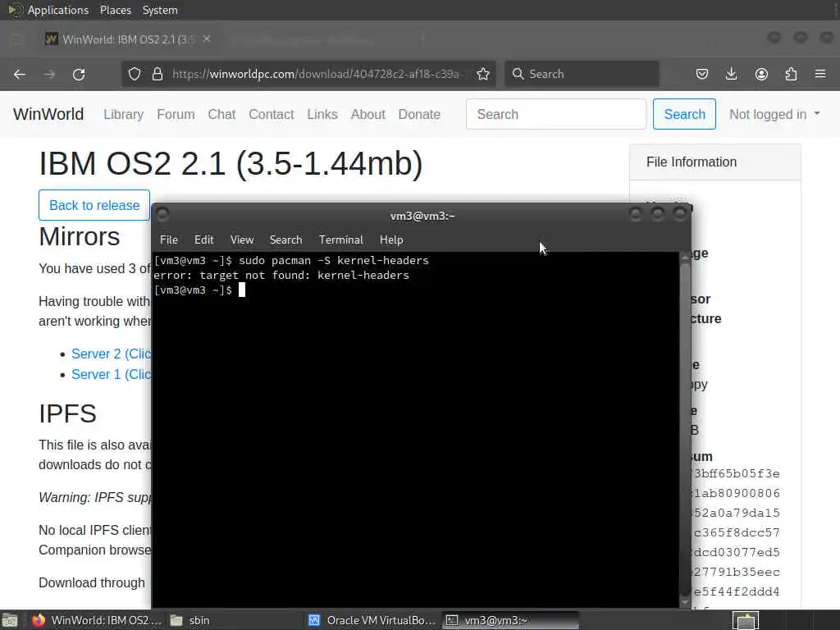Switch to the WinWorld Firefox taskbar entry
The height and width of the screenshot is (630, 840).
coord(96,620)
